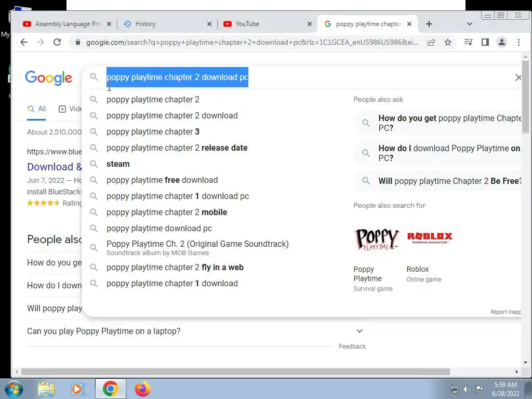Click the Feedback link
Viewport: 532px width, 399px height.
point(352,347)
